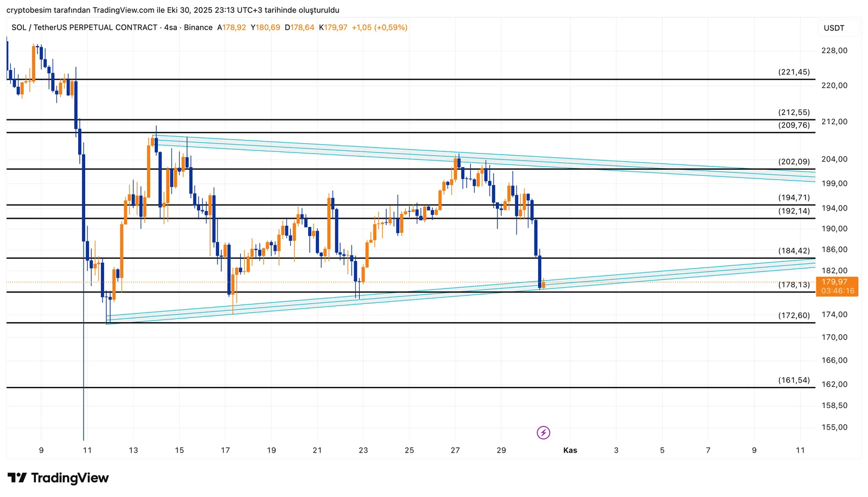Click the 4sa timeframe label in header
Screen dimensions: 868x497
point(170,28)
